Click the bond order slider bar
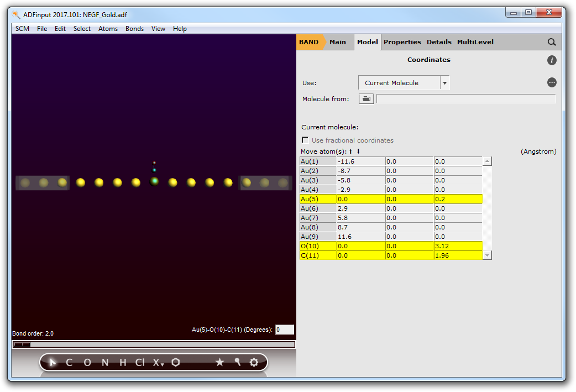 tap(154, 344)
